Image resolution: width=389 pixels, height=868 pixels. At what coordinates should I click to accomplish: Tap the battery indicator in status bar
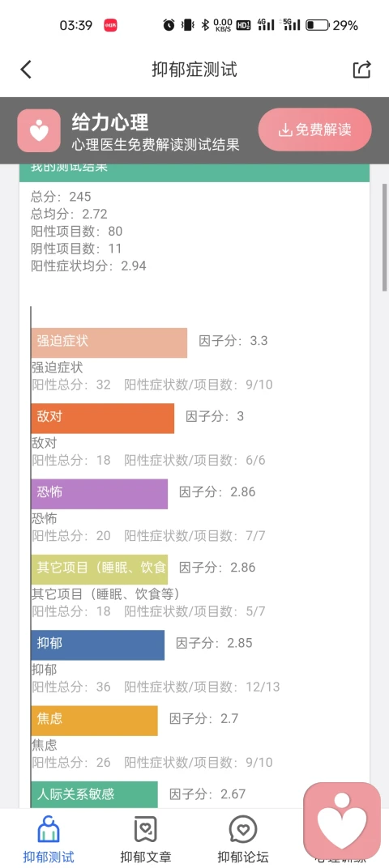[x=318, y=25]
